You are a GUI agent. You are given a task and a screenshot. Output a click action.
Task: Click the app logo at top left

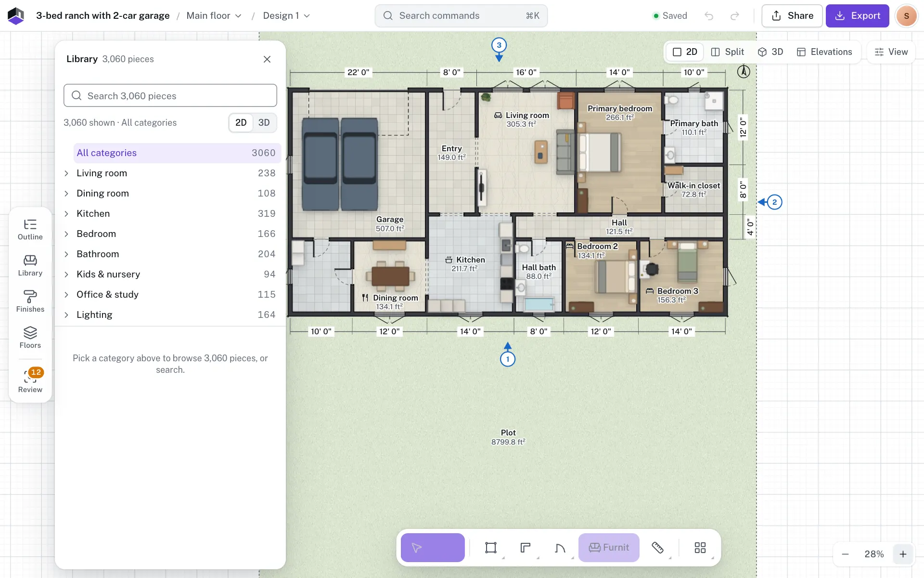[16, 16]
